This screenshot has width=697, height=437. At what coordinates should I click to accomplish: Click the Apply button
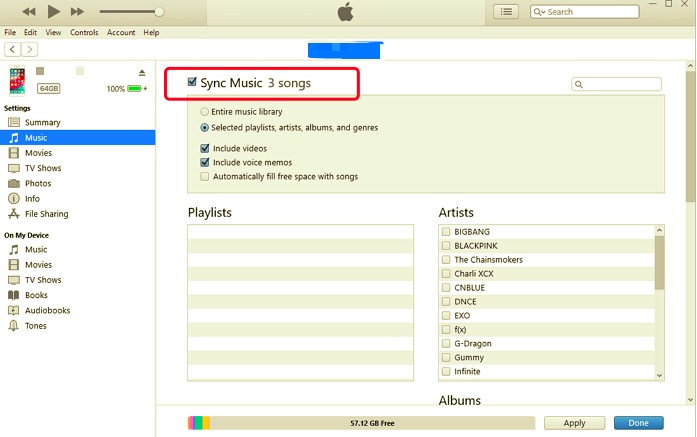coord(574,423)
